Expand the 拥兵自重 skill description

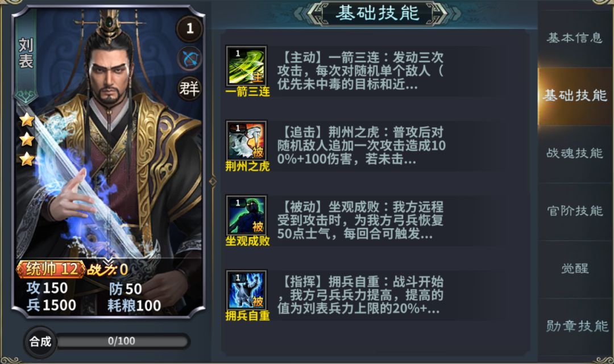pyautogui.click(x=360, y=295)
